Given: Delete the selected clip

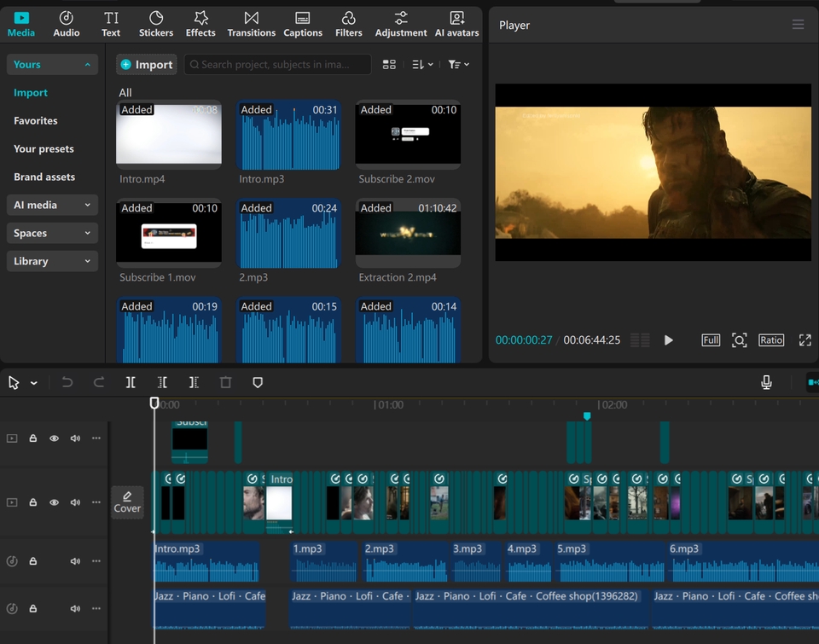Looking at the screenshot, I should pyautogui.click(x=225, y=382).
